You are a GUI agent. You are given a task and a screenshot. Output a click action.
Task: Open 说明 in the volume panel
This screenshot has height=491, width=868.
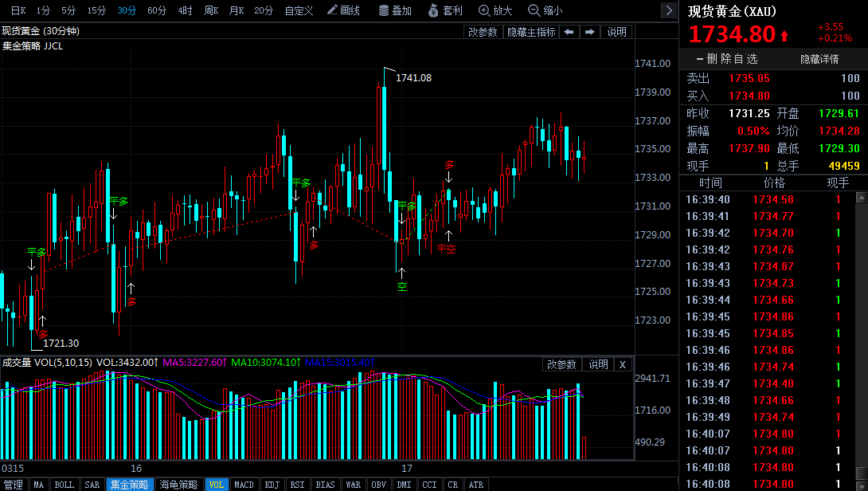click(x=598, y=364)
